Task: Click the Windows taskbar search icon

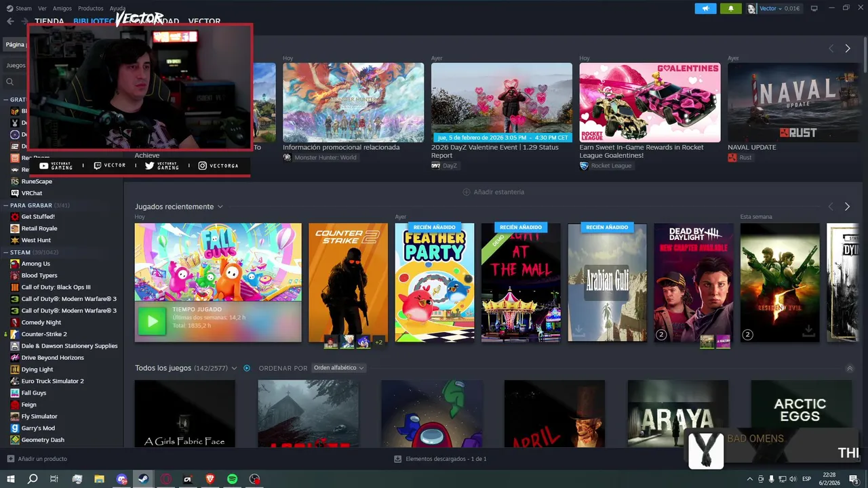Action: coord(33,479)
